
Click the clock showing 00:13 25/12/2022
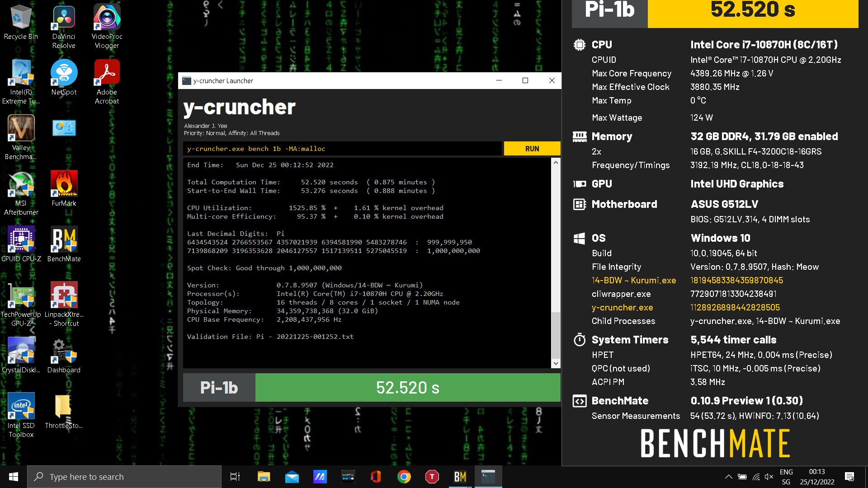point(817,477)
